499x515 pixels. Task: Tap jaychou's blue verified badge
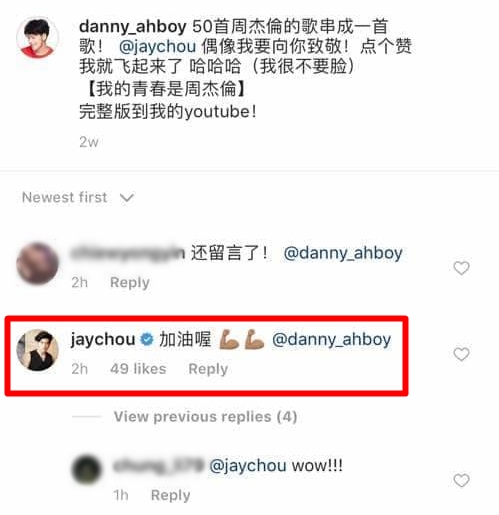[147, 340]
